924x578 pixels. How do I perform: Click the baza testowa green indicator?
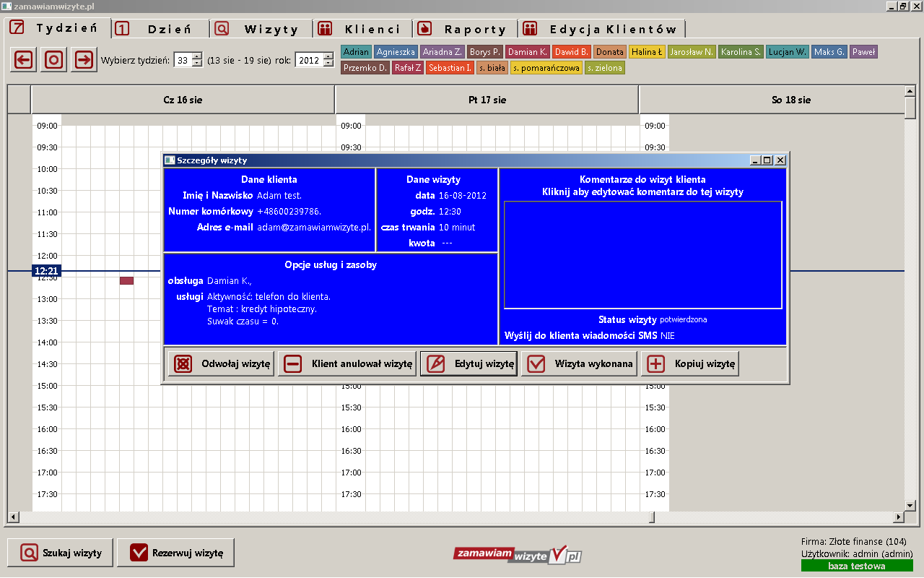tap(857, 566)
